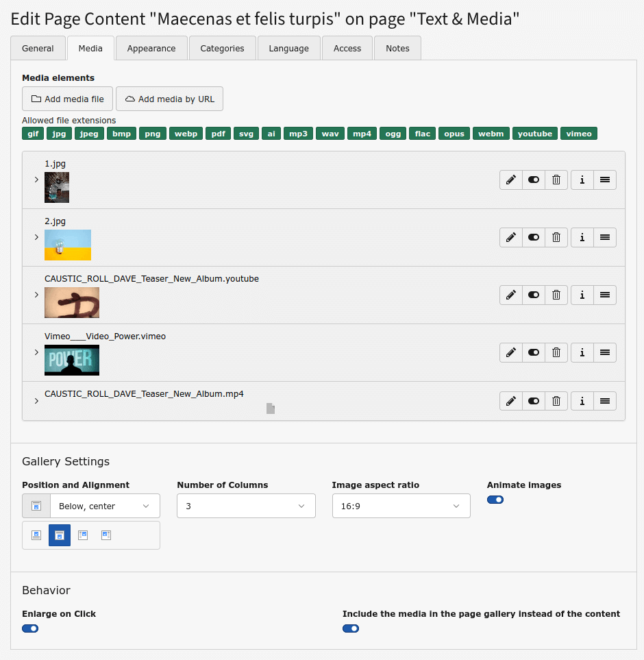
Task: Delete the CAUSTIC_ROLL_DAVE mp4 file entry
Action: [x=556, y=401]
